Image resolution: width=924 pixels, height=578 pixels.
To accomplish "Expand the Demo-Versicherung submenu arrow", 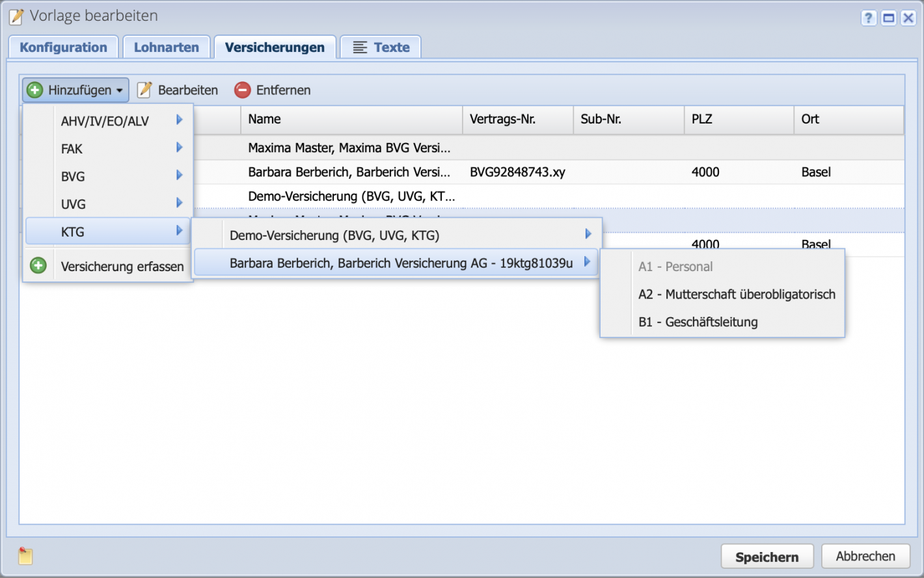I will [588, 233].
